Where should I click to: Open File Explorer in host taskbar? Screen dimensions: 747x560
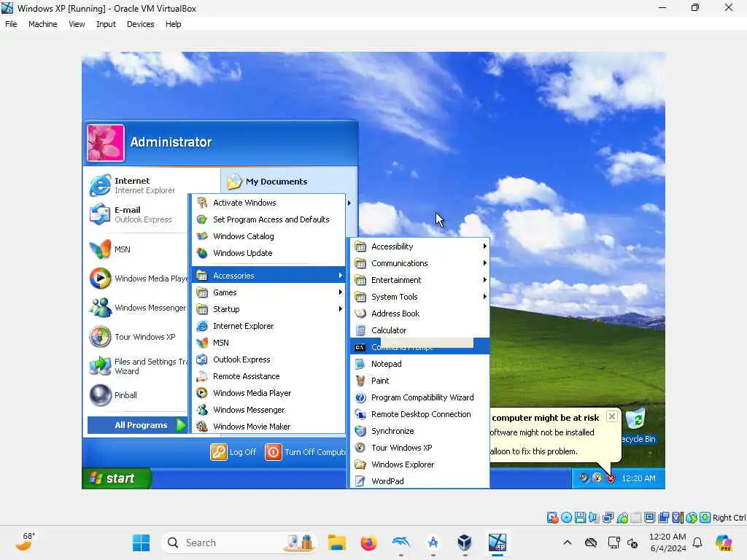coord(337,542)
